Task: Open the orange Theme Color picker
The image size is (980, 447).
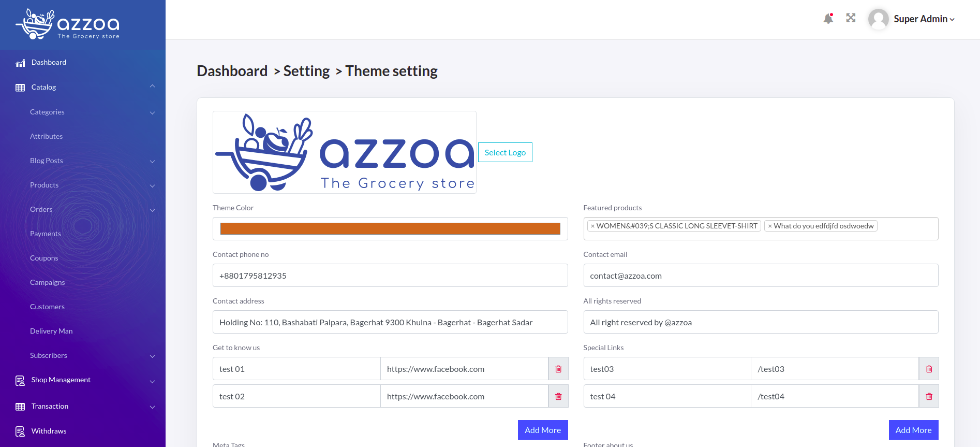Action: point(390,228)
